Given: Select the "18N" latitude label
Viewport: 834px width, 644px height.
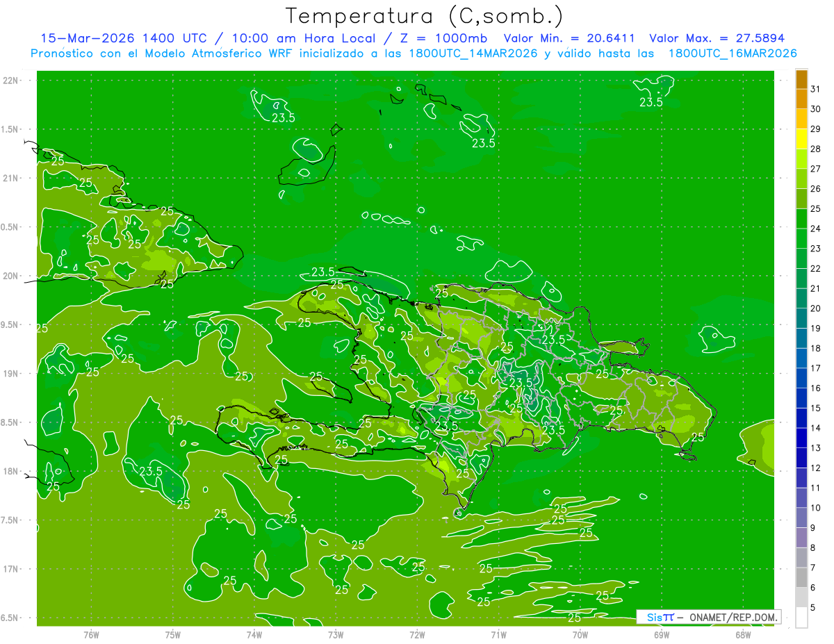Looking at the screenshot, I should click(10, 472).
